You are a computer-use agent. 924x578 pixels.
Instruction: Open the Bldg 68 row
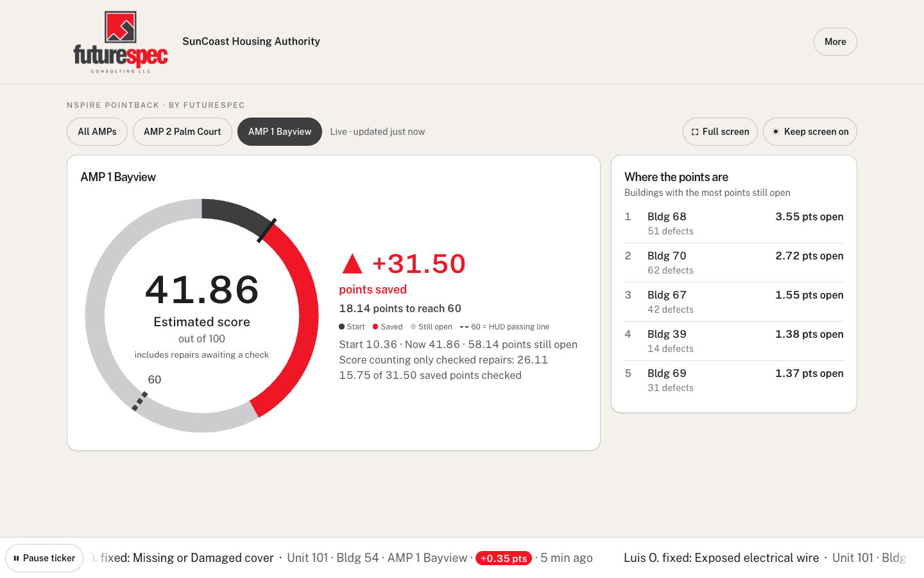tap(734, 223)
